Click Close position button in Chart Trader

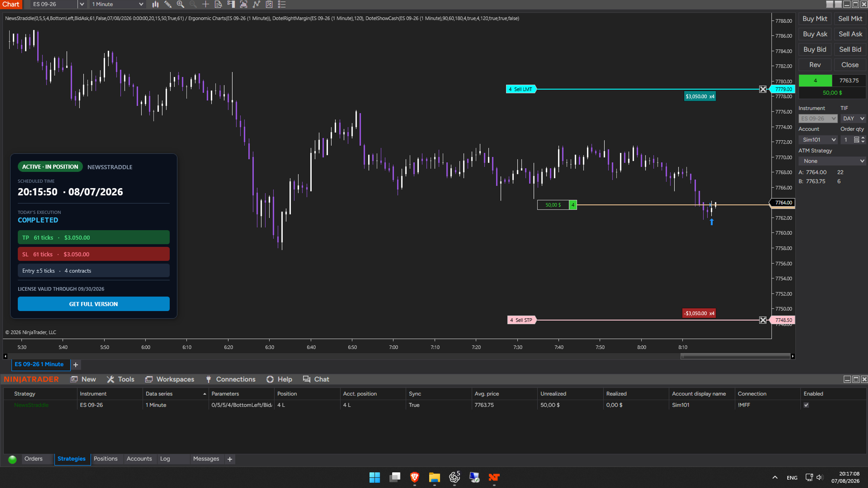coord(850,65)
